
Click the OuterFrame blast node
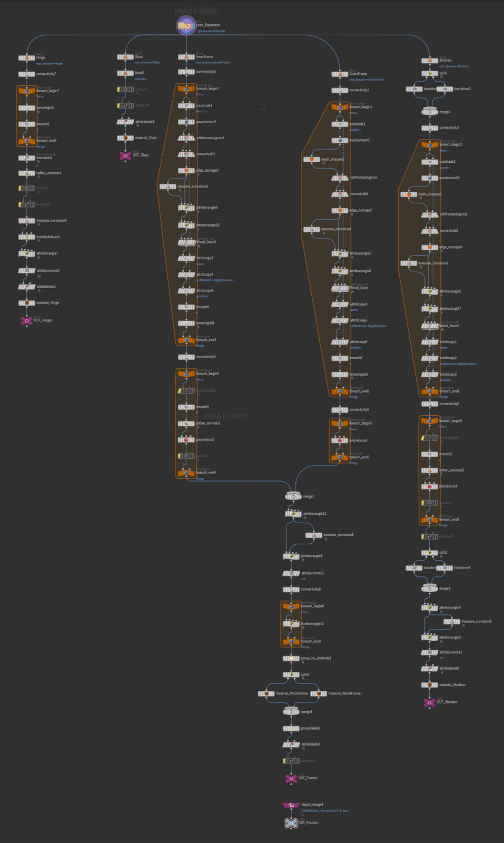(340, 74)
